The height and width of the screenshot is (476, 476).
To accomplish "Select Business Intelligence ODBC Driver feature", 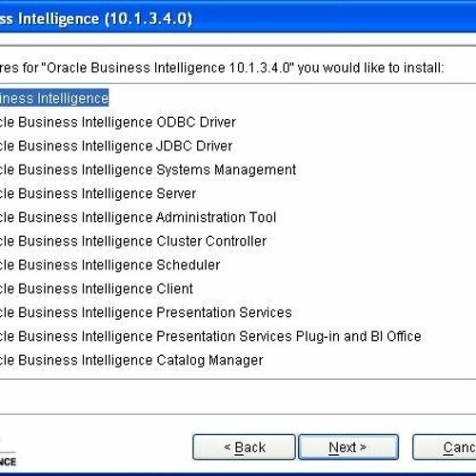I will (118, 122).
